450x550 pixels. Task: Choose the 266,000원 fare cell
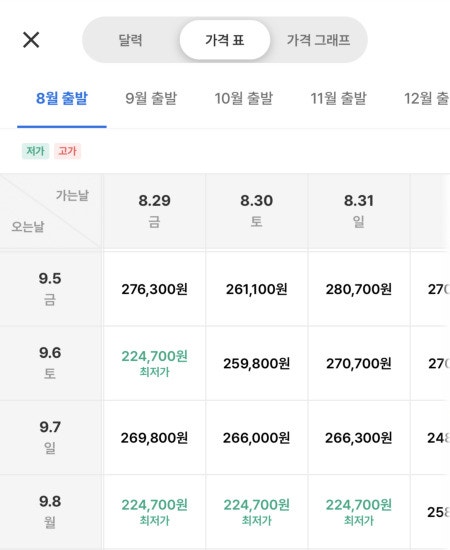256,437
